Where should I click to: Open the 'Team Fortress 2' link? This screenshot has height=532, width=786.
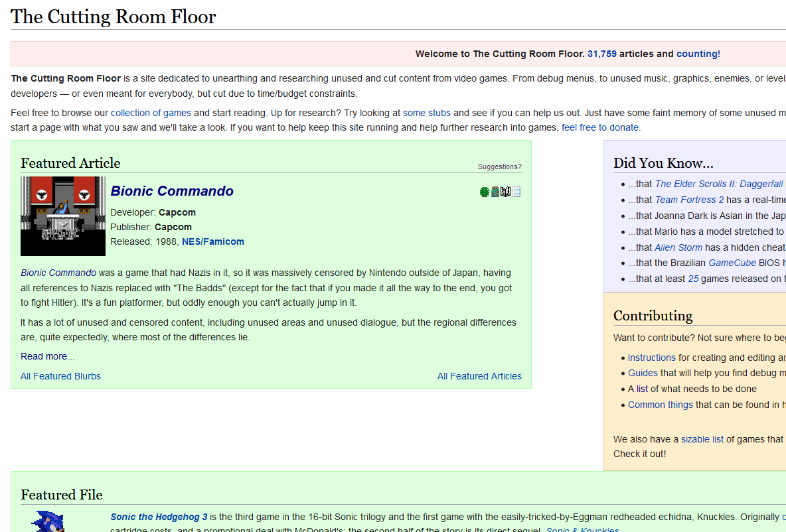(x=689, y=200)
